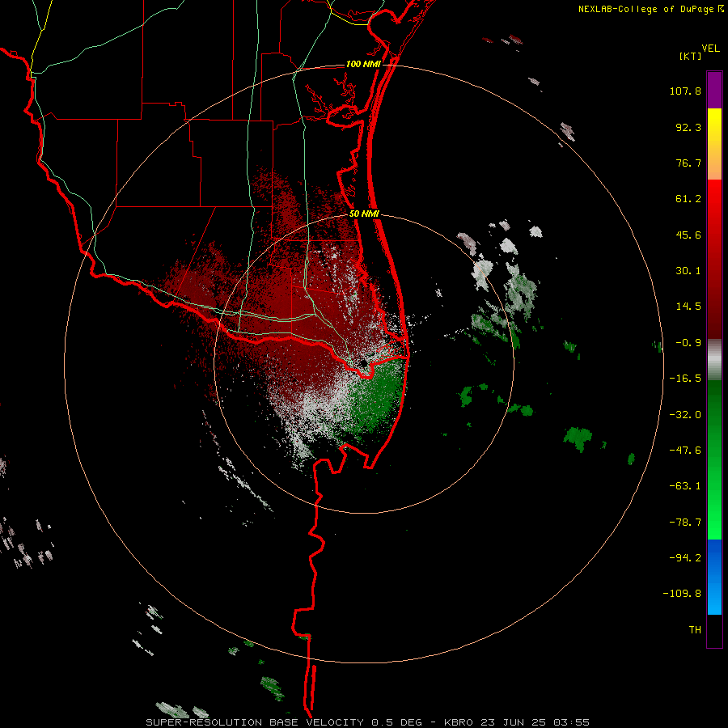The width and height of the screenshot is (728, 728).
Task: Click the 100 NMI range ring label
Action: point(363,64)
